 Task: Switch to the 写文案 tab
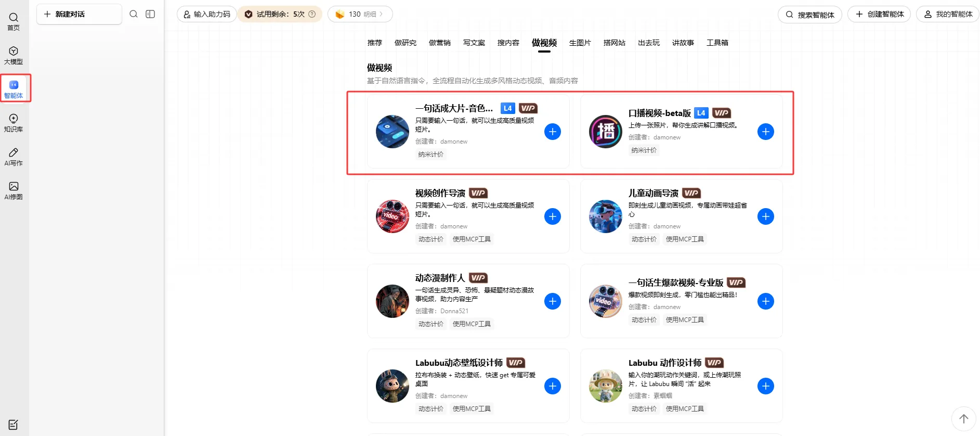pyautogui.click(x=474, y=43)
